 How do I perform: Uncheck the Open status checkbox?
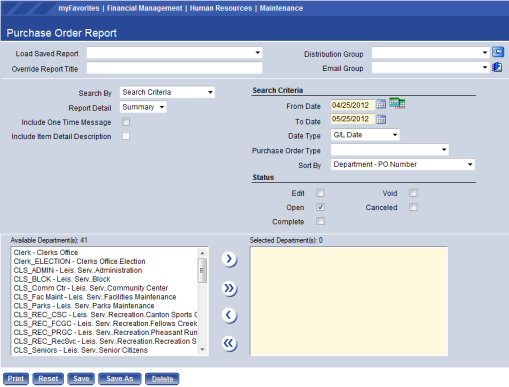pos(320,207)
